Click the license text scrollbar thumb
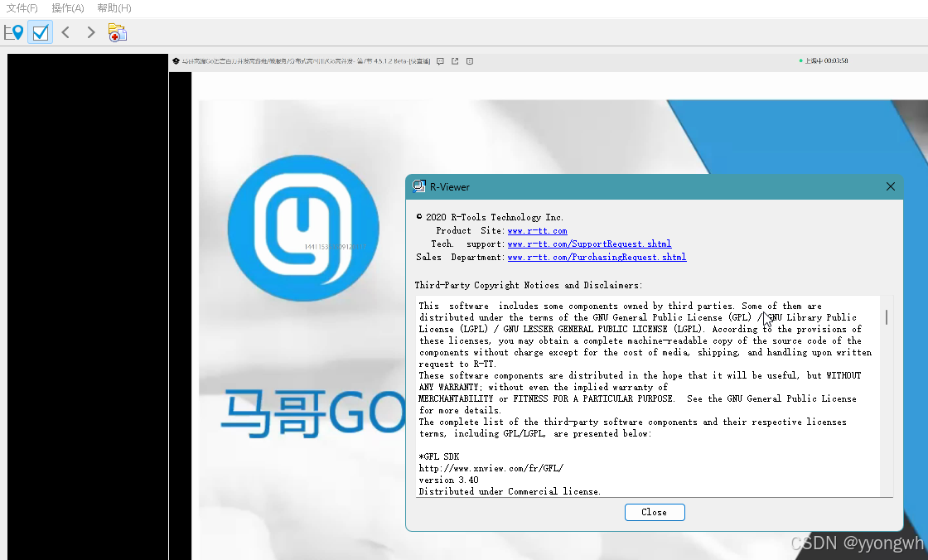 (886, 316)
